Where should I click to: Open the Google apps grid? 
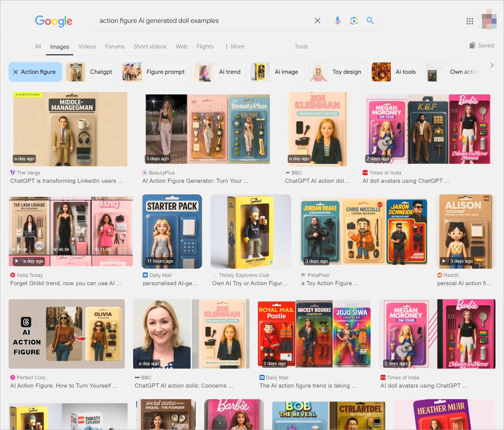470,21
